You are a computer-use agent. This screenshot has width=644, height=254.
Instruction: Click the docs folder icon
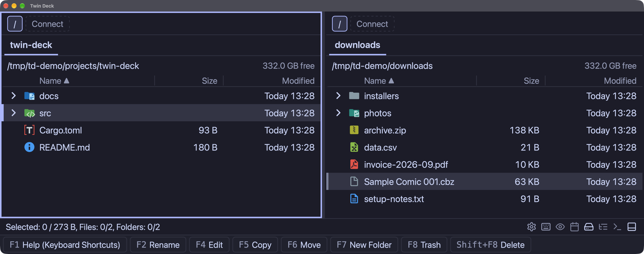[29, 96]
